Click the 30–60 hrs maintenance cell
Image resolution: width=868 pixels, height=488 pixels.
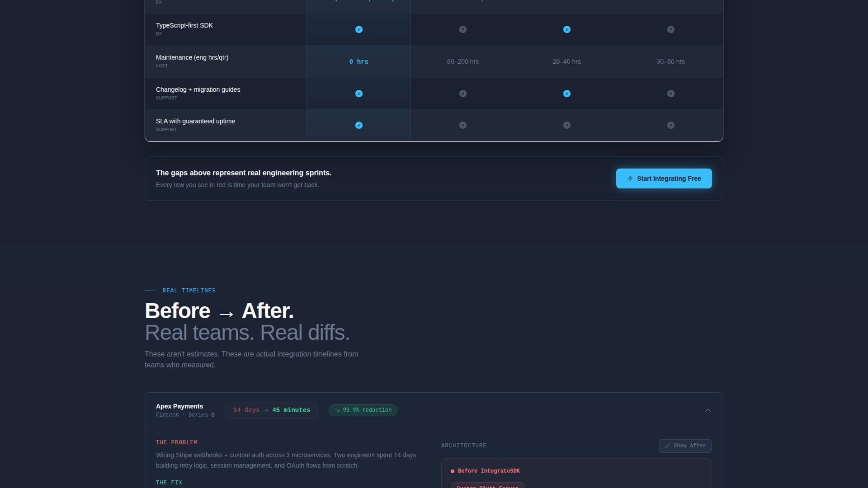click(x=671, y=61)
